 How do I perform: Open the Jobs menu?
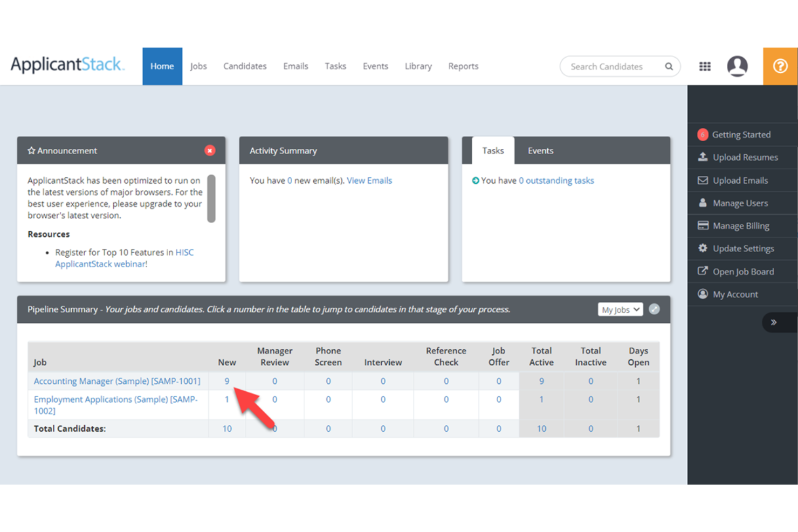pyautogui.click(x=198, y=66)
